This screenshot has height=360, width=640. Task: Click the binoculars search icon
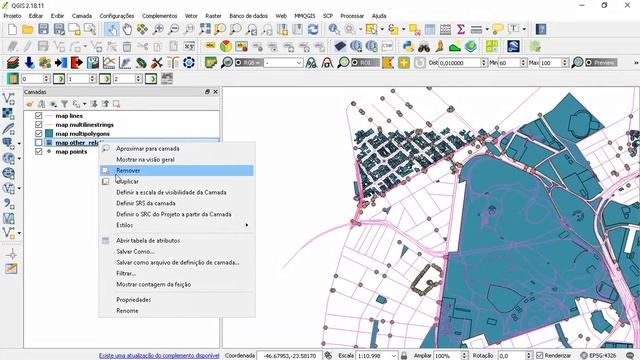point(424,47)
